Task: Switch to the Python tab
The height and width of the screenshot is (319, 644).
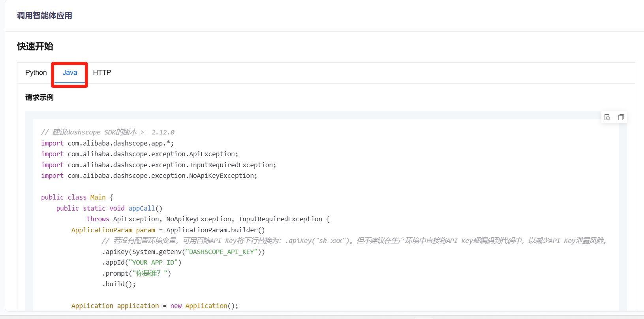Action: tap(36, 73)
